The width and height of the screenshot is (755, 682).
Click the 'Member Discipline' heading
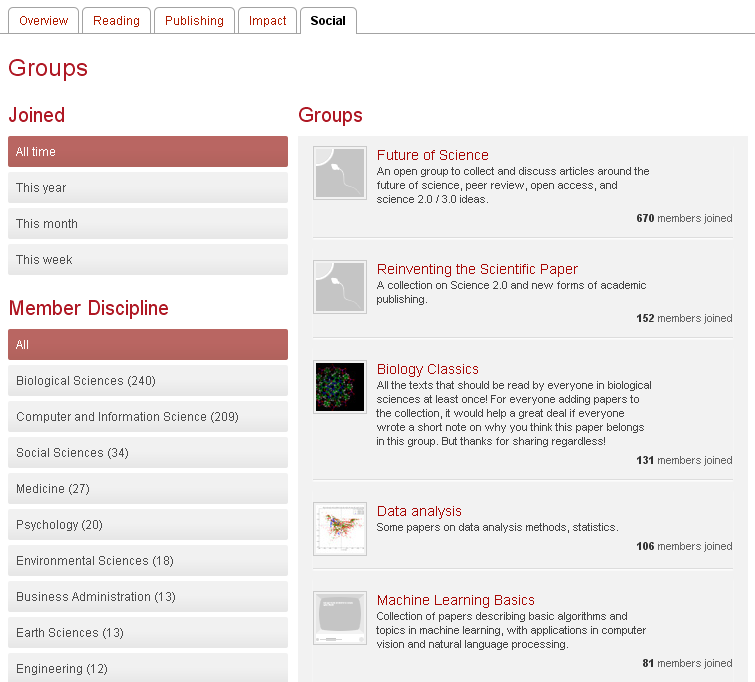[x=89, y=308]
